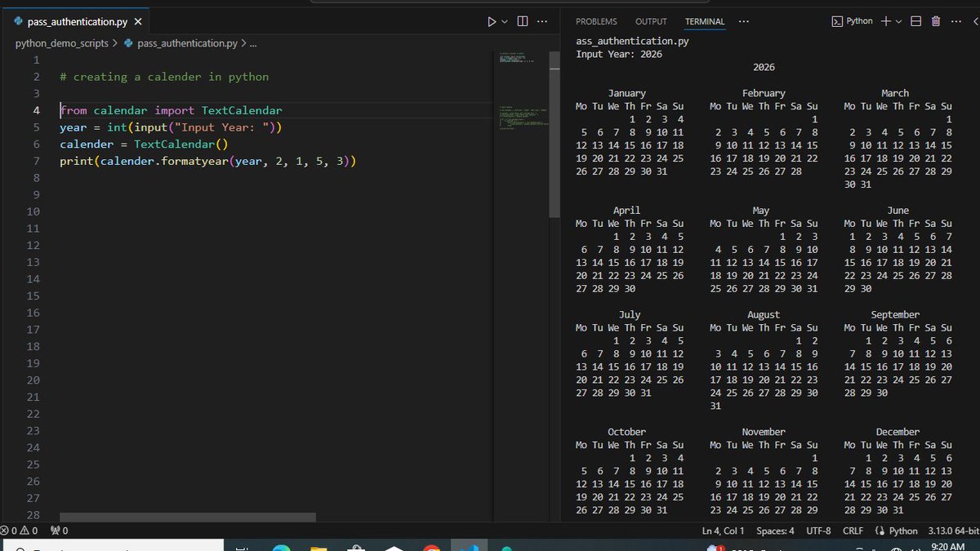Image resolution: width=980 pixels, height=551 pixels.
Task: Switch to the PROBLEMS panel tab
Action: click(x=596, y=21)
